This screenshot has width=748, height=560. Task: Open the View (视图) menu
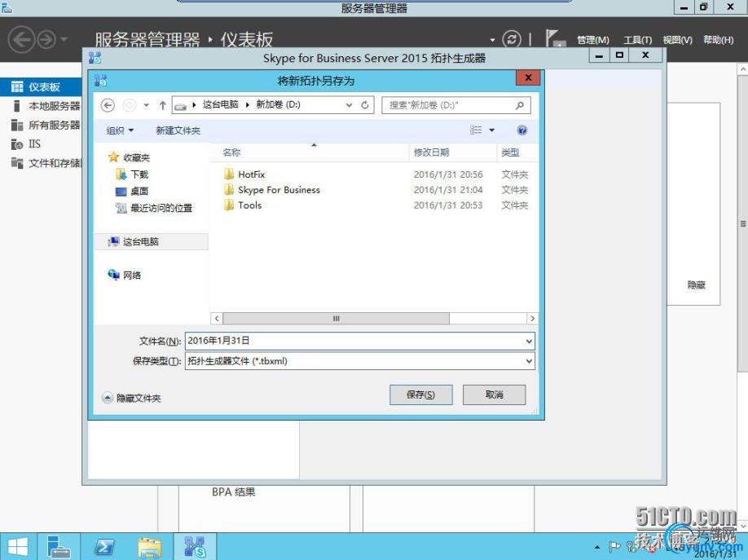coord(677,40)
